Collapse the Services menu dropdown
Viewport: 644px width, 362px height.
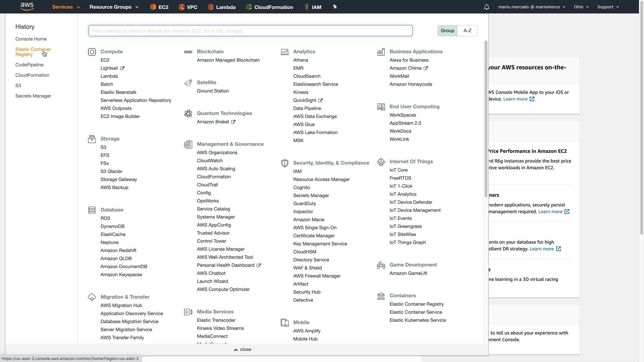tap(66, 7)
